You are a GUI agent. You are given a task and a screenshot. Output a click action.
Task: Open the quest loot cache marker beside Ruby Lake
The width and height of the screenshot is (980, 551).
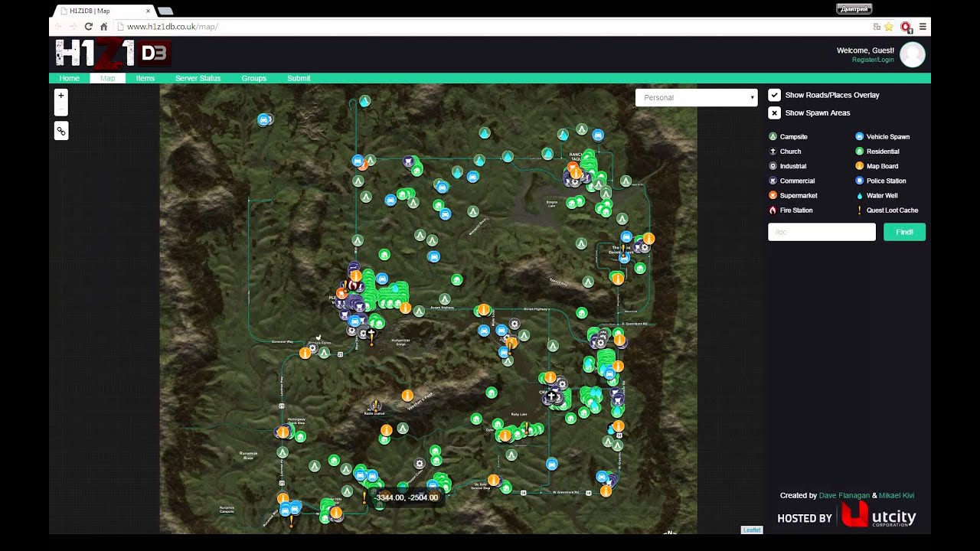pyautogui.click(x=526, y=427)
